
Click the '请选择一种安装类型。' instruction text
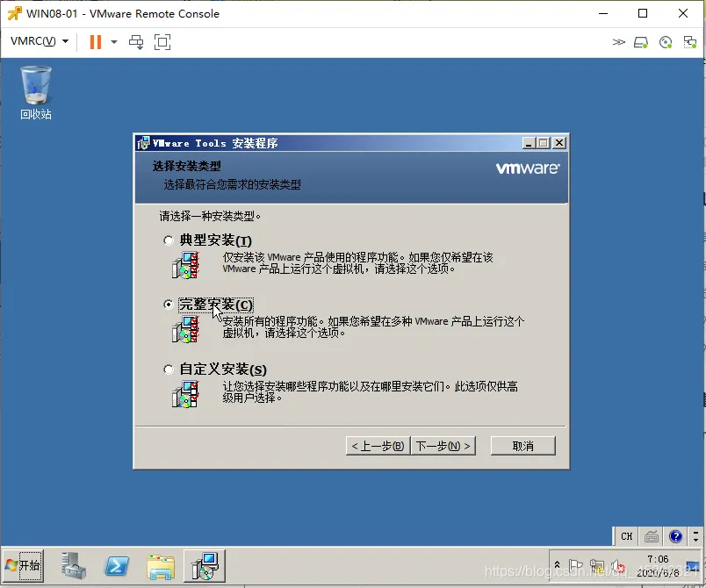click(x=210, y=217)
